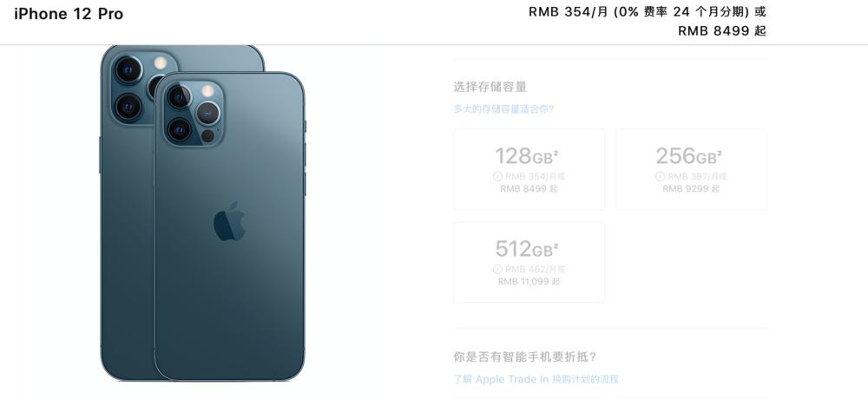Click the front phone's triple camera module
The height and width of the screenshot is (399, 868).
(x=194, y=113)
